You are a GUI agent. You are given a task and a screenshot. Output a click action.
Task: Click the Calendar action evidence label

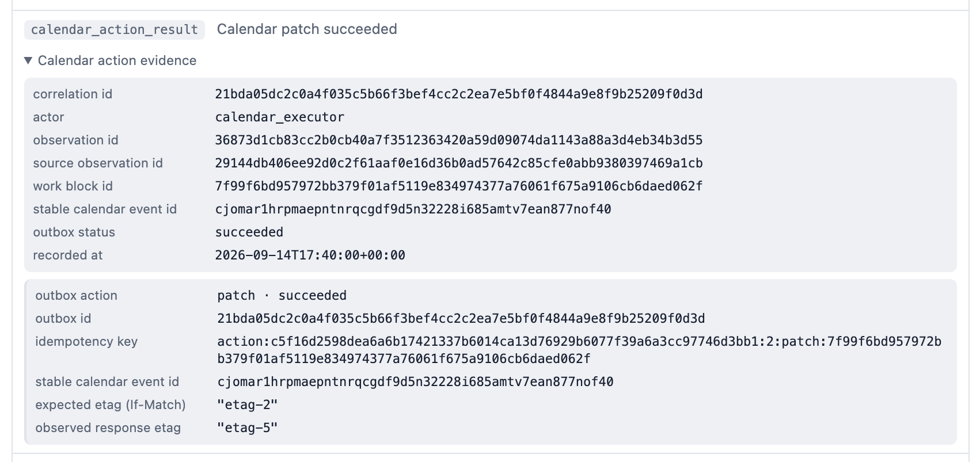click(x=117, y=60)
